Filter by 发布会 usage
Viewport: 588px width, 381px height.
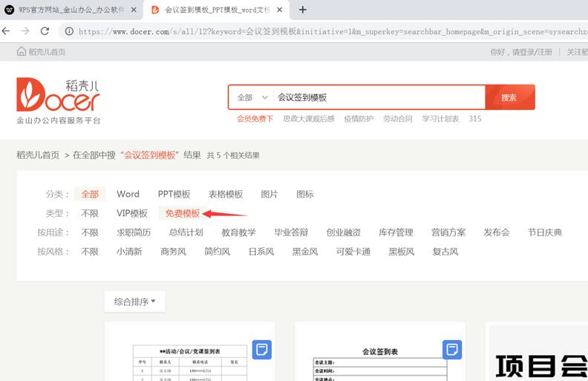[x=497, y=232]
